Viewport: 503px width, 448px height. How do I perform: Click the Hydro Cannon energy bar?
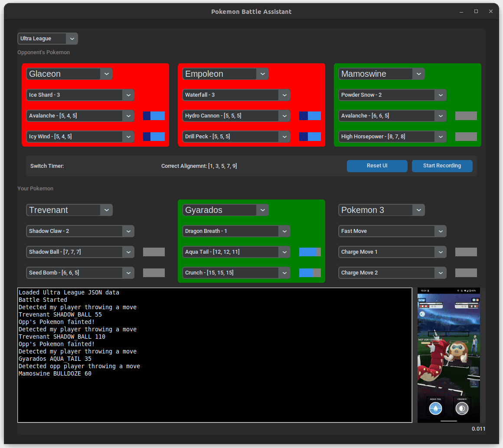click(310, 116)
